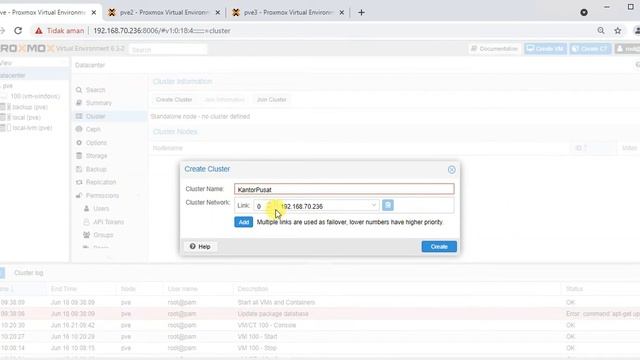640x360 pixels.
Task: Open the Cluster menu item
Action: 109,116
